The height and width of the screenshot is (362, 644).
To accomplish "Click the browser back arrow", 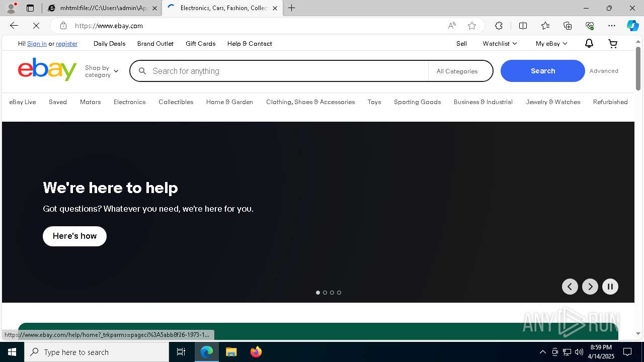I will 14,26.
